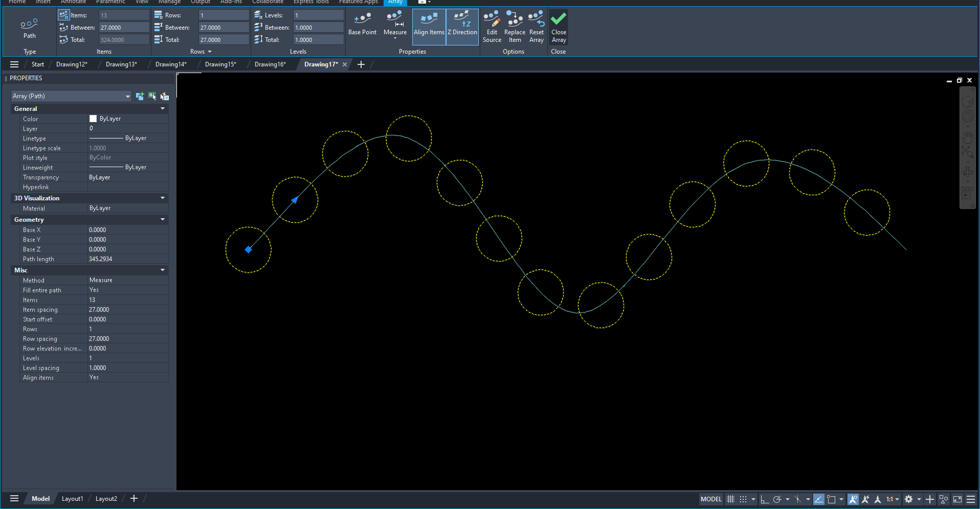Click the Zoom Extents icon in navigation bar
Viewport: 980px width, 509px height.
[x=967, y=152]
